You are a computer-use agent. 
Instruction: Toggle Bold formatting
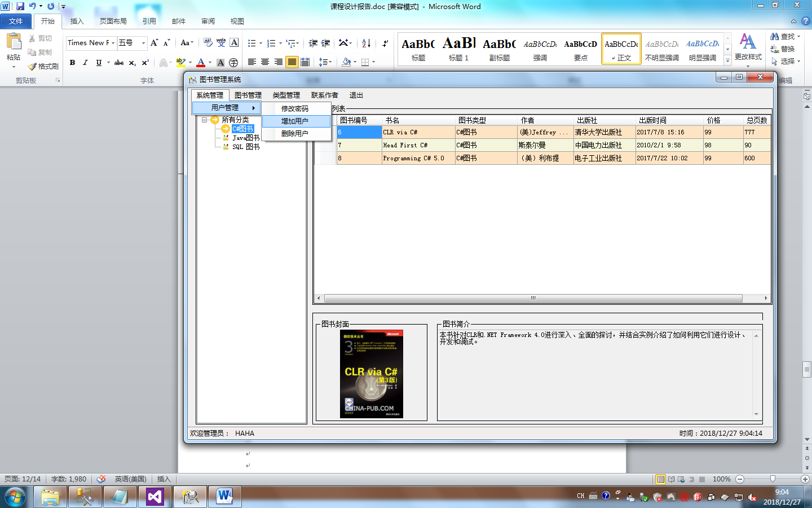(x=72, y=63)
